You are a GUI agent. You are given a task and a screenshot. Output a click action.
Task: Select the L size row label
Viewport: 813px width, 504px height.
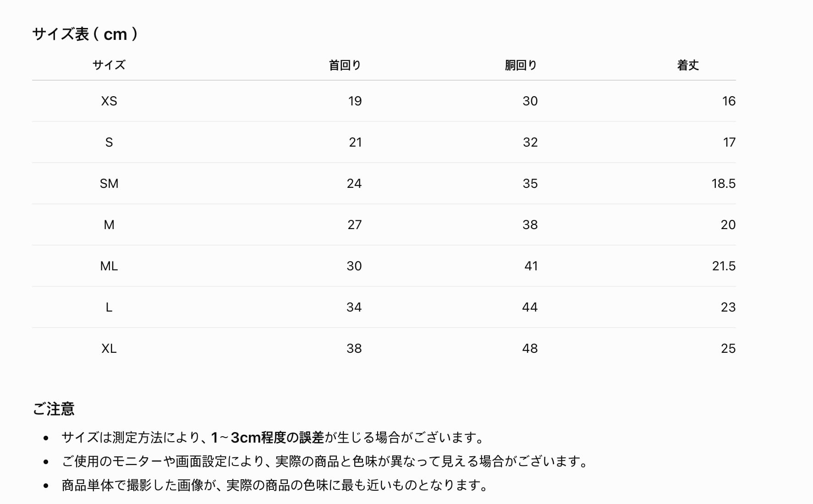coord(109,307)
